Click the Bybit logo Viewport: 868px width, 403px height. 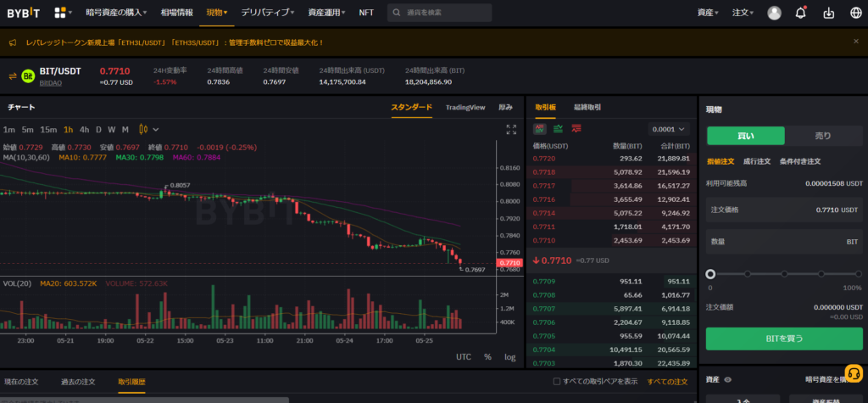point(23,13)
